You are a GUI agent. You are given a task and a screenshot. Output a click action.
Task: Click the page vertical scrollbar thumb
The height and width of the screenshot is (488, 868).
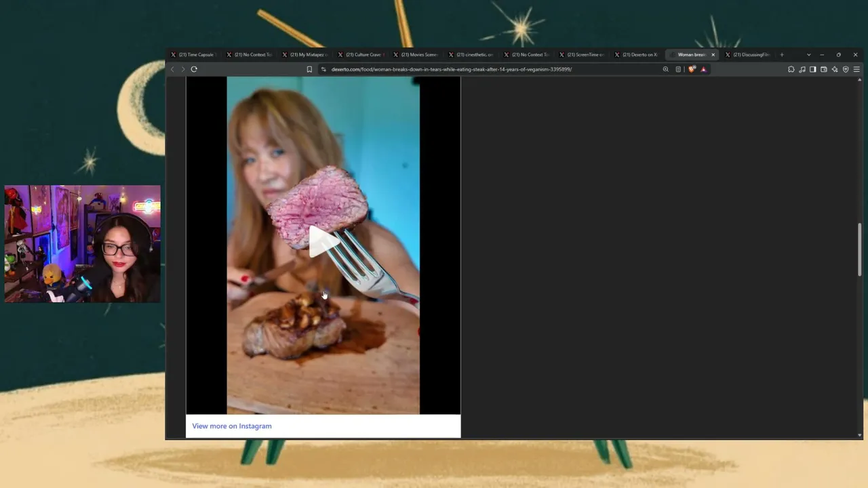tap(860, 249)
